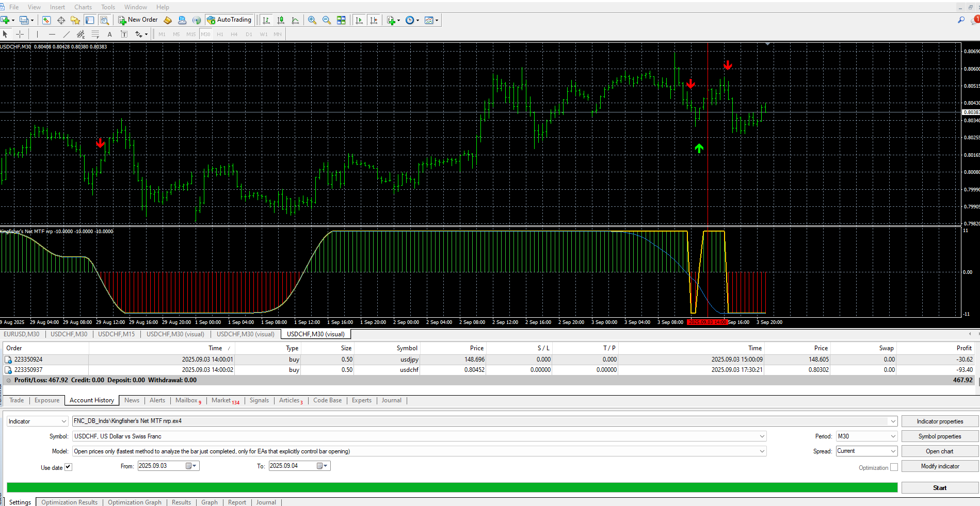Click the Symbol properties button

(940, 436)
